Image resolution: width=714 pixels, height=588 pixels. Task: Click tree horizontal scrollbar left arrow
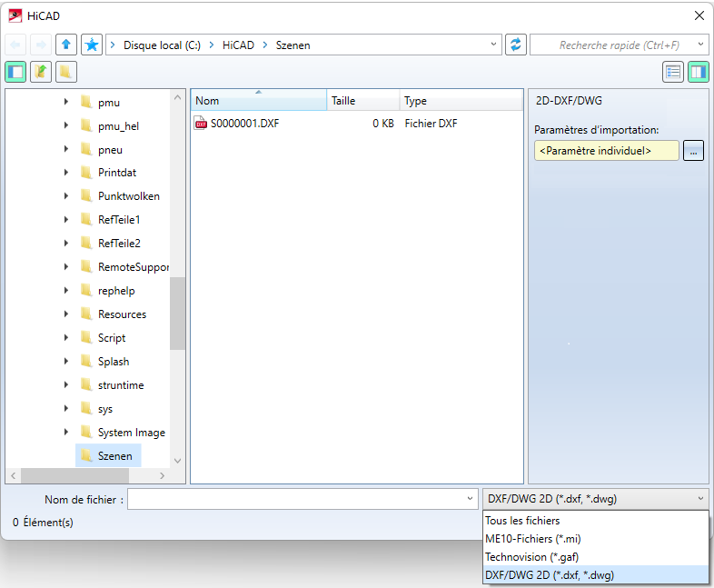(14, 475)
